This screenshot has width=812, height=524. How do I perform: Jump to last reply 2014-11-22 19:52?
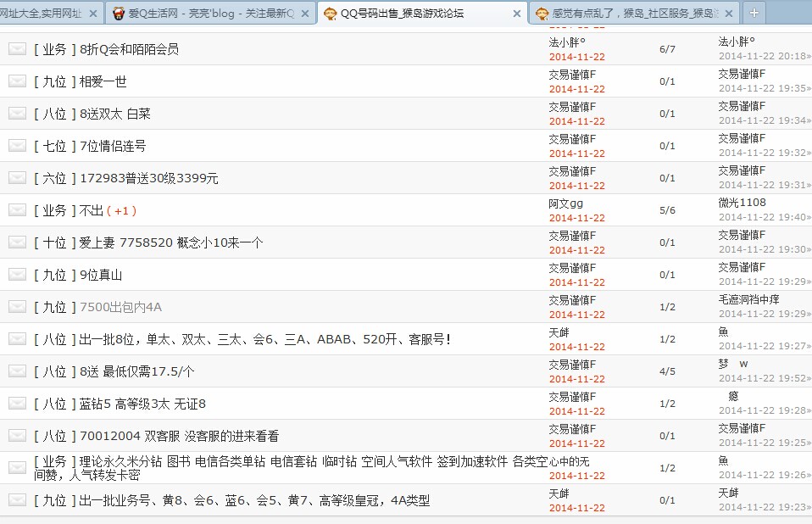(765, 378)
